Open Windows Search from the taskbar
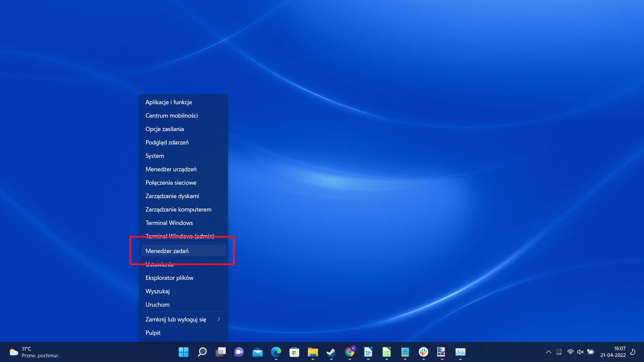The image size is (644, 362). [x=202, y=352]
